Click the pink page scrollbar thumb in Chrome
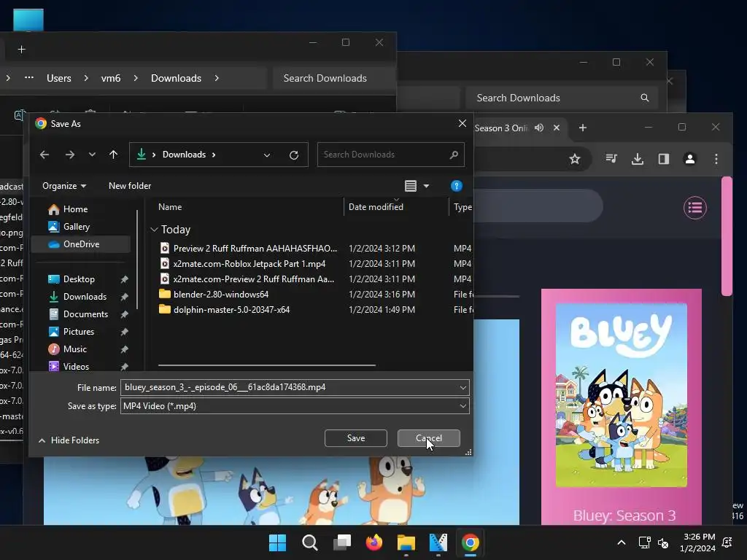Viewport: 747px width, 560px height. [x=727, y=236]
